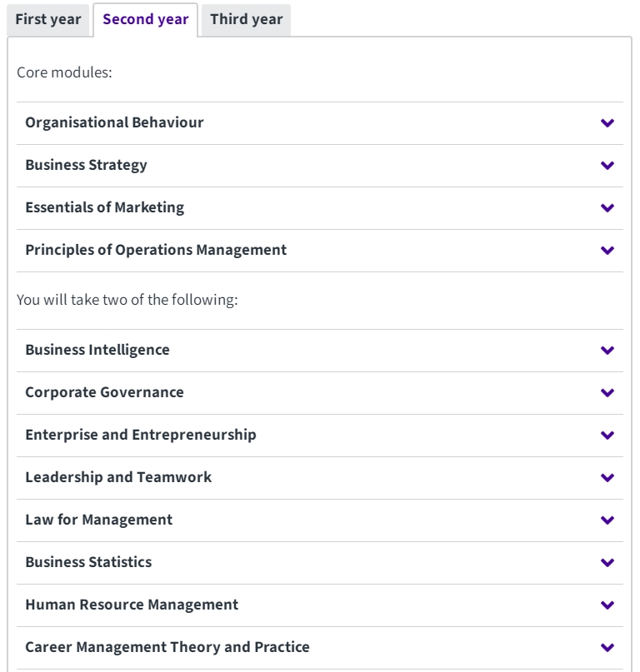Screen dimensions: 640x672
Task: Open the Law for Management section
Action: [320, 520]
